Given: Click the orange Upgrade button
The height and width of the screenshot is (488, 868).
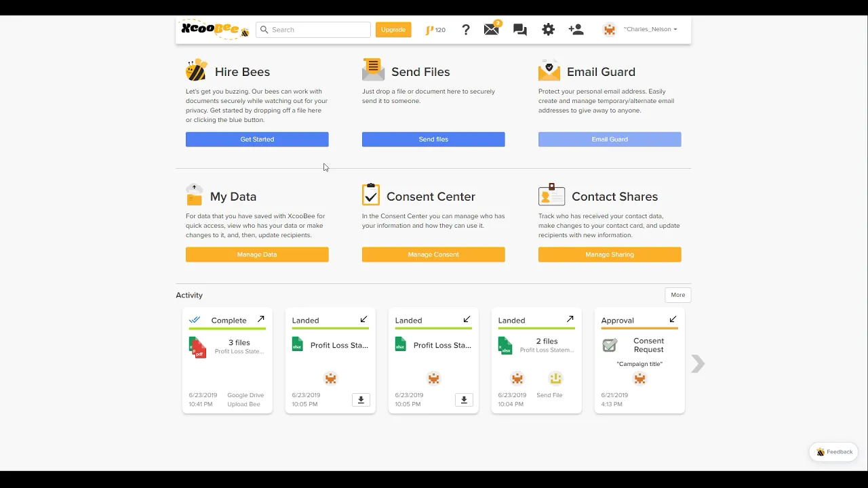Looking at the screenshot, I should coord(393,30).
